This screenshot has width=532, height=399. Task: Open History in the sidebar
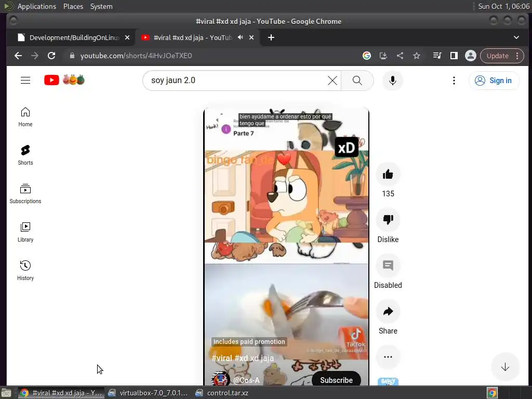coord(25,270)
